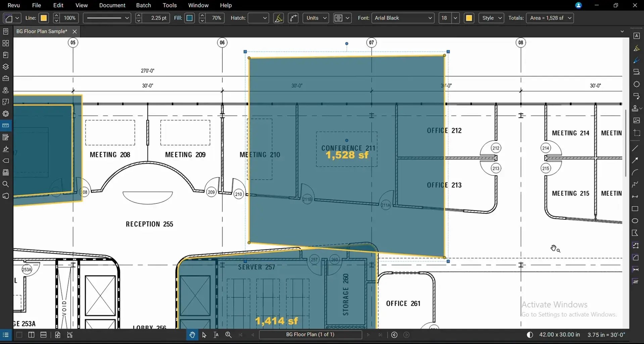This screenshot has height=344, width=644.
Task: Select the Image tool
Action: [636, 120]
